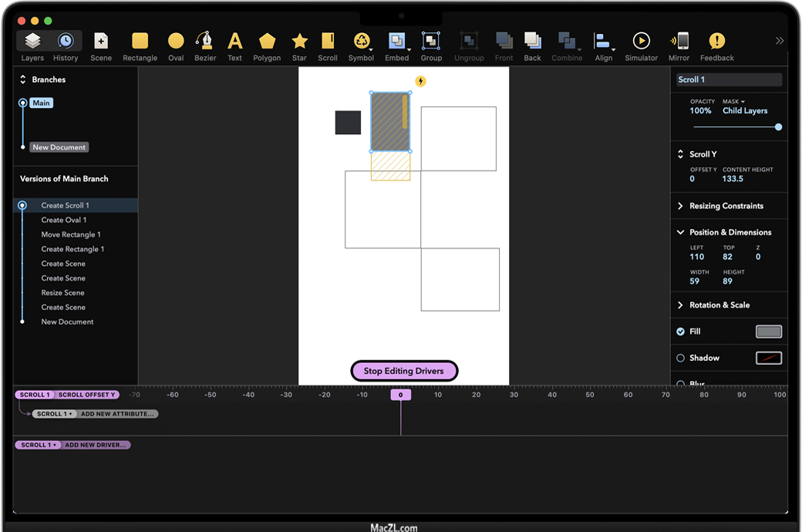
Task: Select the Main branch radio node
Action: [23, 103]
